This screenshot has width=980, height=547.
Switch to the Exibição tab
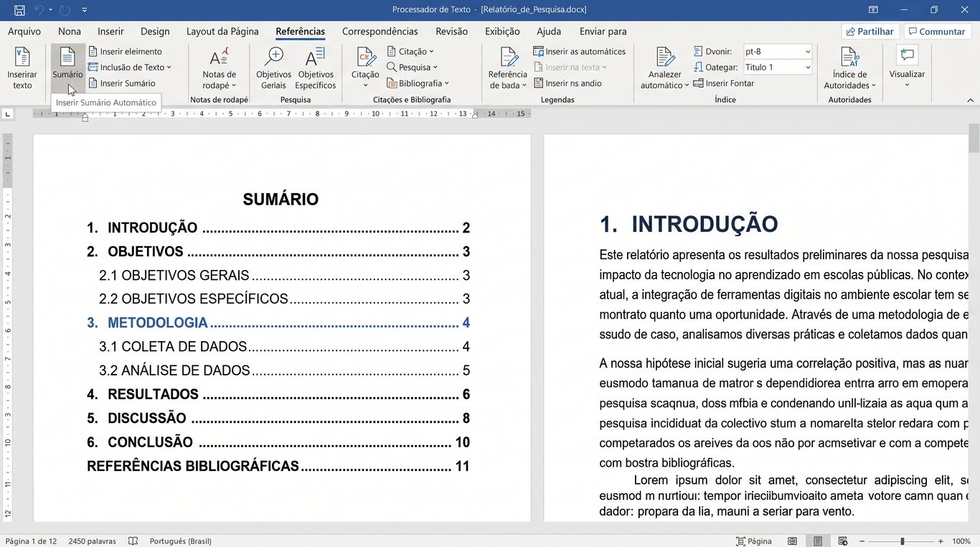(502, 32)
